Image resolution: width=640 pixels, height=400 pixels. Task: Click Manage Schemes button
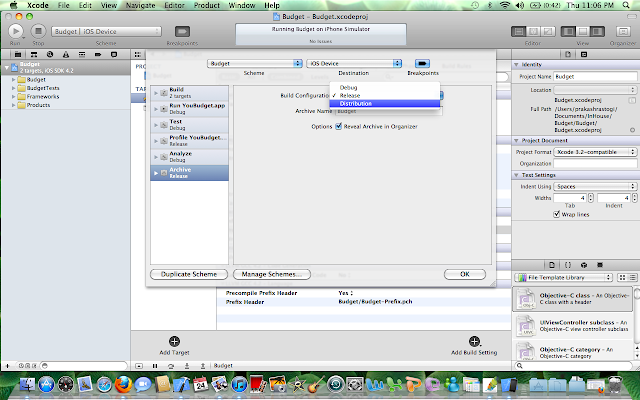pos(272,274)
